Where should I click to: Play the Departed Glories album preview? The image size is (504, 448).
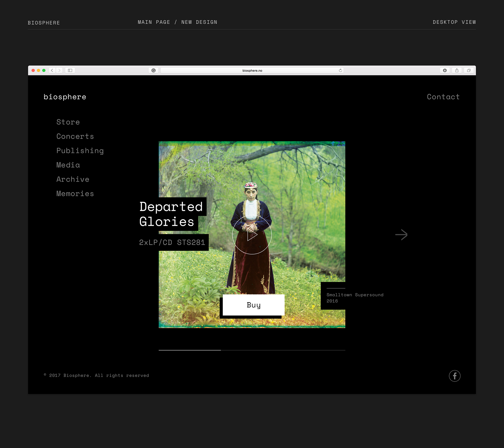click(252, 235)
